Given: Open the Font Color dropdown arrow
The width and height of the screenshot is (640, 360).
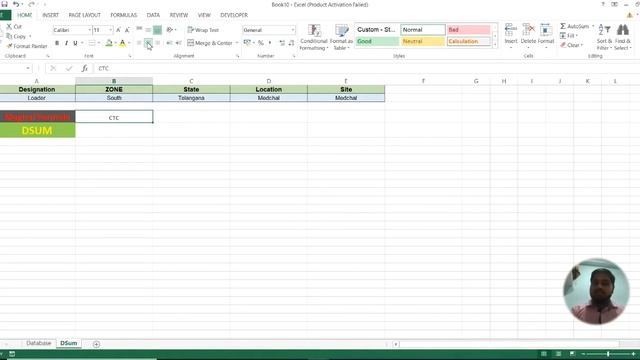Looking at the screenshot, I should [129, 43].
